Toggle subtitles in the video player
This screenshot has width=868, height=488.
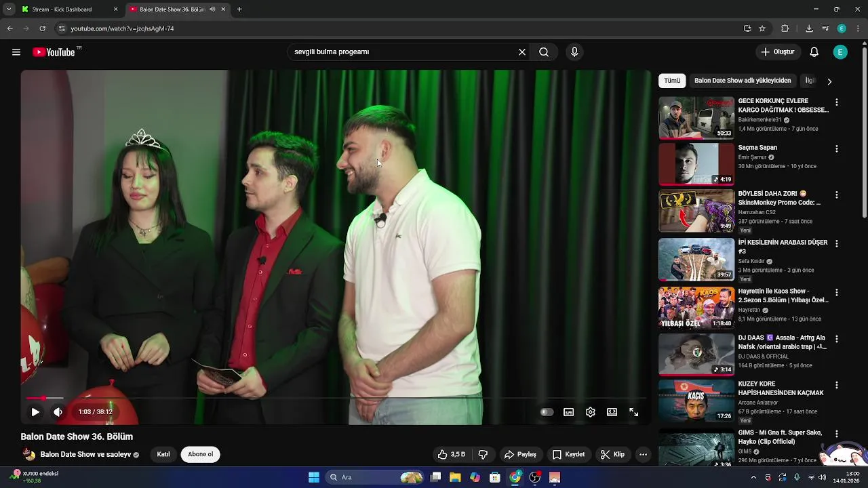pos(569,412)
